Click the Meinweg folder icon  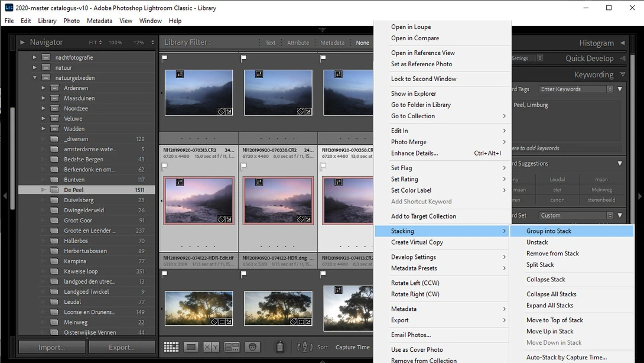tap(54, 322)
